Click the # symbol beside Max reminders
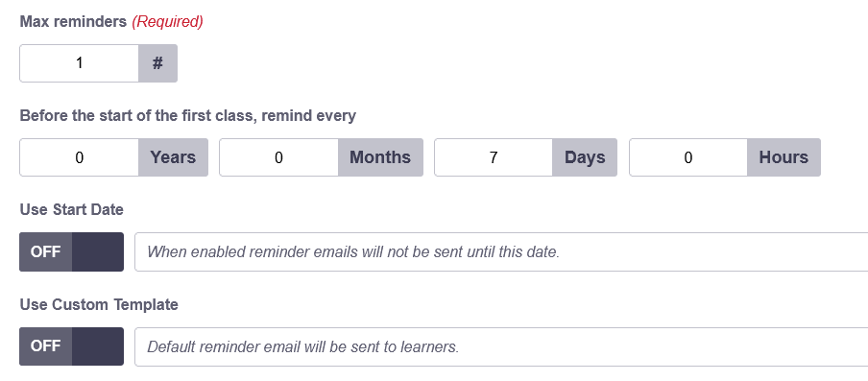 [x=157, y=63]
